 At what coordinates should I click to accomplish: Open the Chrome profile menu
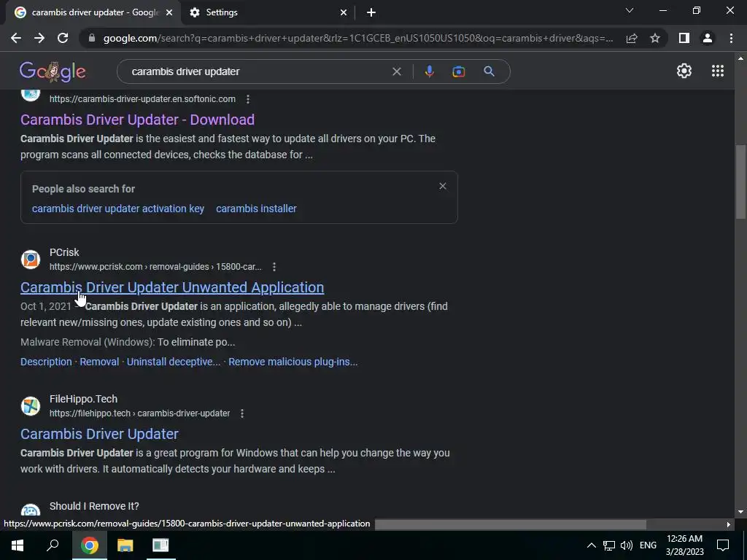click(x=708, y=38)
